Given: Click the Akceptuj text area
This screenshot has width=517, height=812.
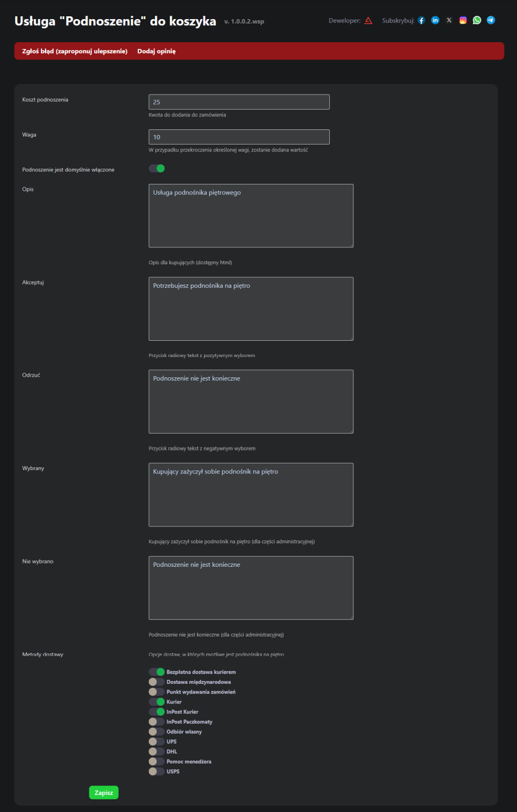Looking at the screenshot, I should (x=251, y=309).
